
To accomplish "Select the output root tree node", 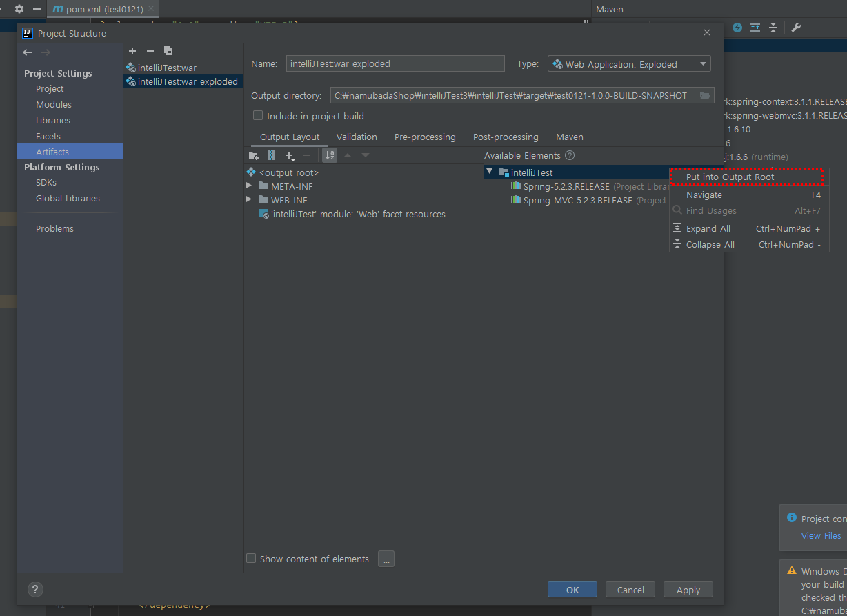I will click(x=289, y=172).
